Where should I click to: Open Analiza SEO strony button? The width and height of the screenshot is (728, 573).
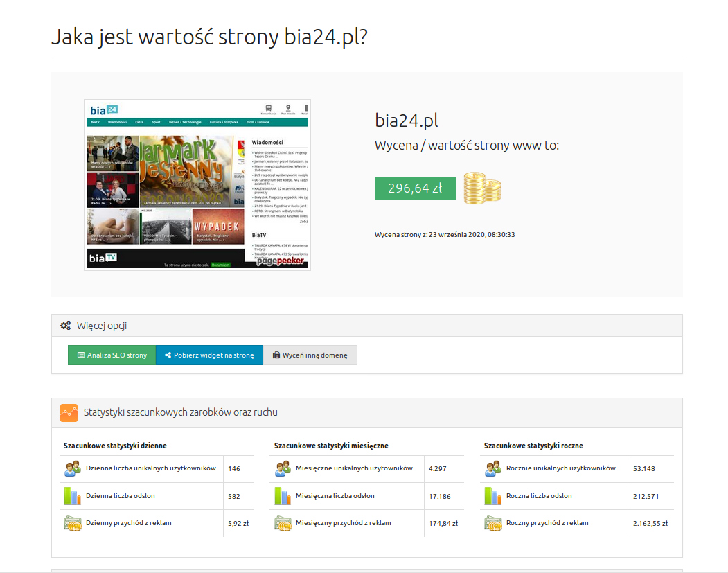pyautogui.click(x=112, y=355)
